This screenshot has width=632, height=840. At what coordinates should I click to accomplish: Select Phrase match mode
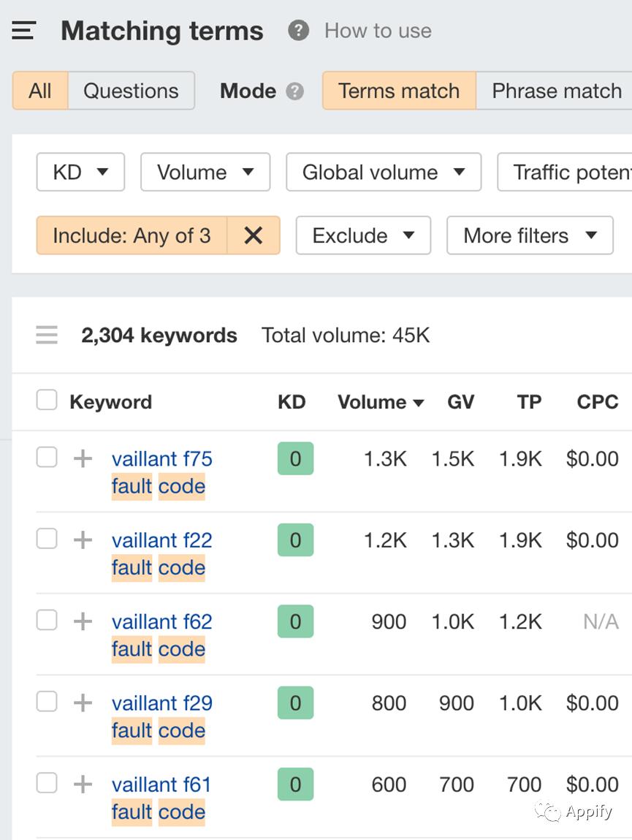(556, 91)
